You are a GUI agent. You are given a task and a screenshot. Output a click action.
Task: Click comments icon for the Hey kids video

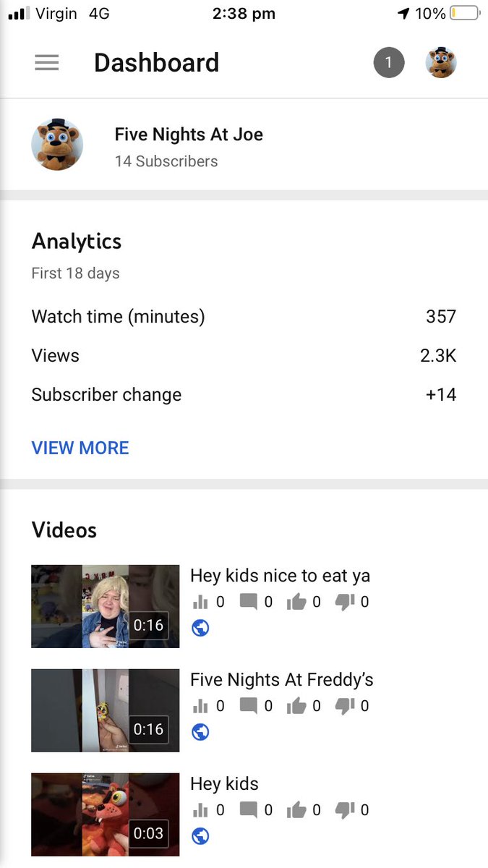(248, 810)
